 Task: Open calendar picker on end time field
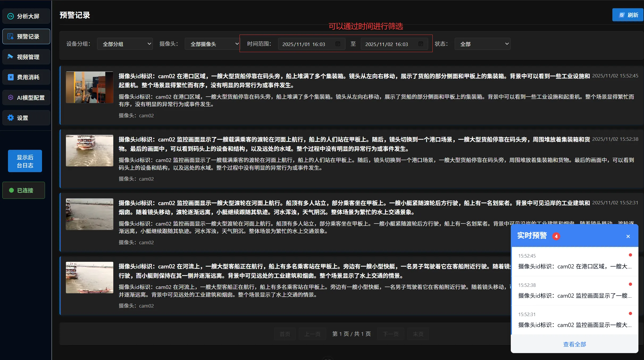click(x=421, y=44)
